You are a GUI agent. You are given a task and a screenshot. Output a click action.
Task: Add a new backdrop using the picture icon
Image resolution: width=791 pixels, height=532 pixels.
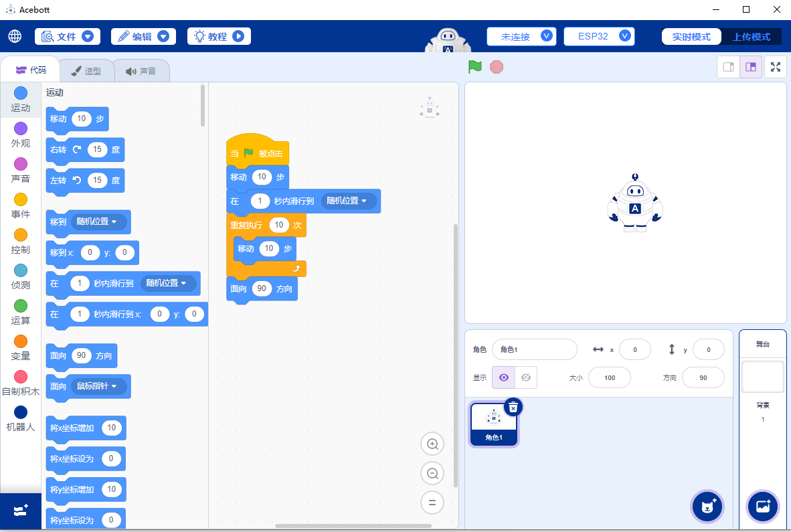tap(762, 507)
